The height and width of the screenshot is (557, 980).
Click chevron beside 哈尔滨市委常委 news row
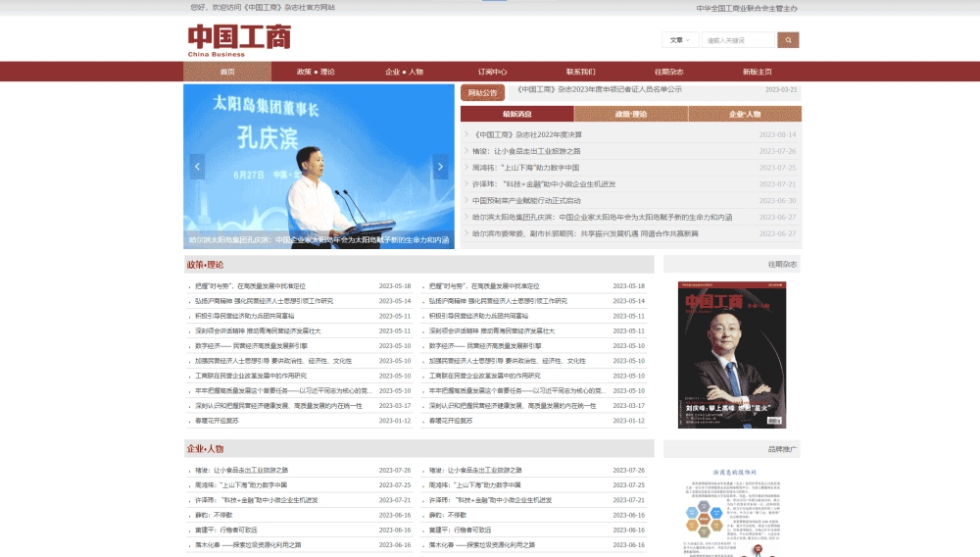point(466,233)
